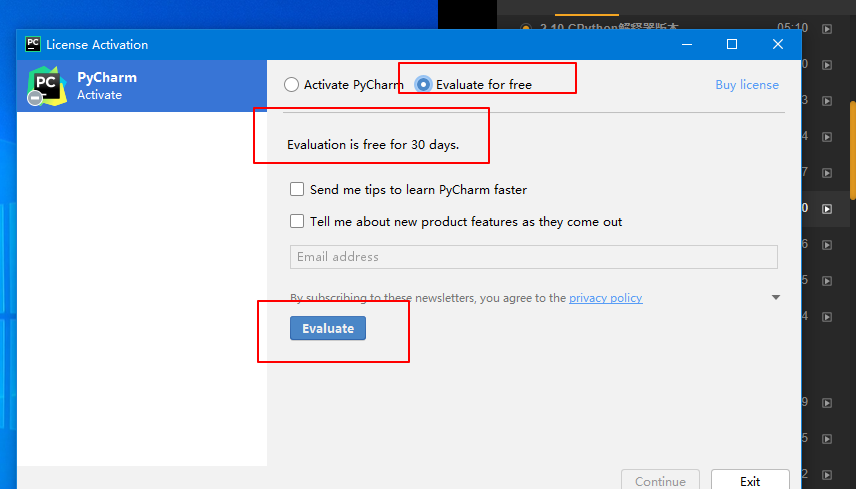Click the Continue button
Screen dimensions: 856x489
[660, 480]
